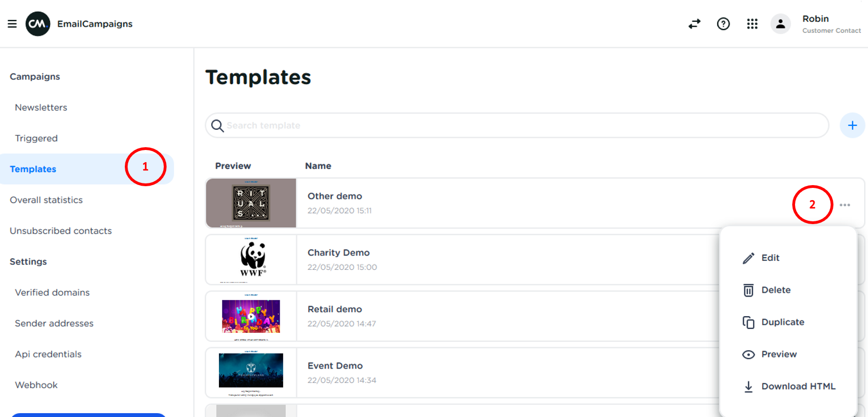
Task: Select Duplicate from the context menu
Action: click(782, 322)
